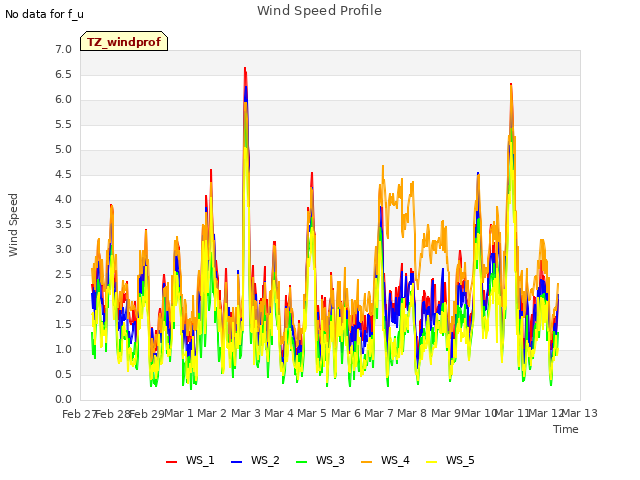640x480 pixels.
Task: Click the 0.0 y-axis tick label
Action: click(63, 400)
